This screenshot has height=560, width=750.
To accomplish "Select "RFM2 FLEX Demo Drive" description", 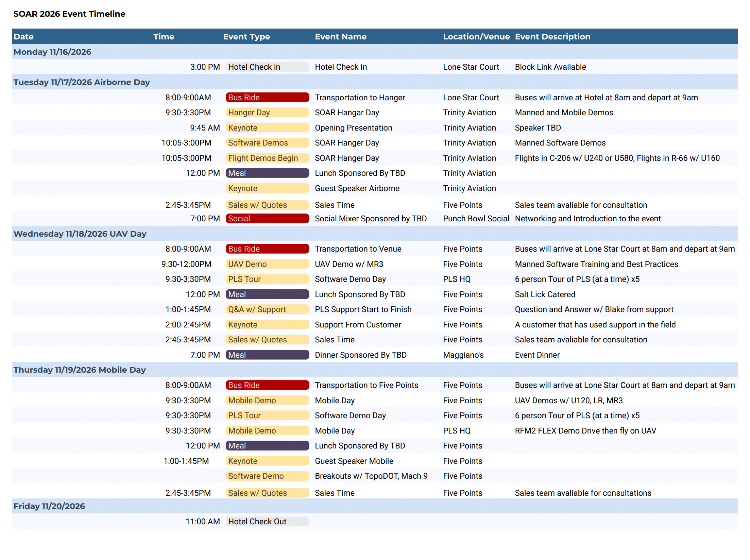I will [585, 431].
